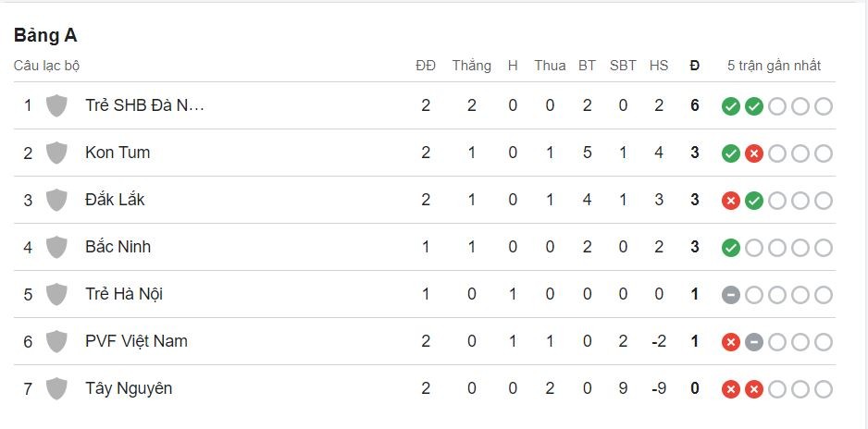Screen dimensions: 868x429
Task: Open the Trẻ Hà Nội team link
Action: click(124, 294)
